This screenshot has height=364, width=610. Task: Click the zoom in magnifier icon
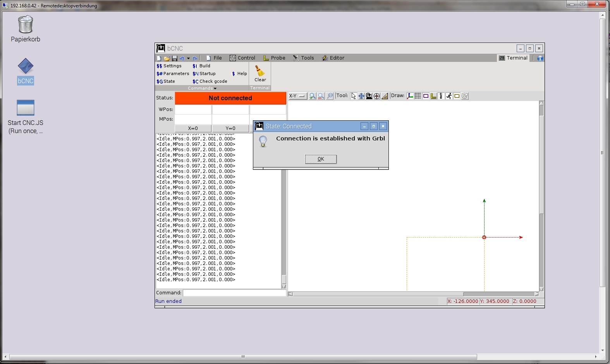313,96
